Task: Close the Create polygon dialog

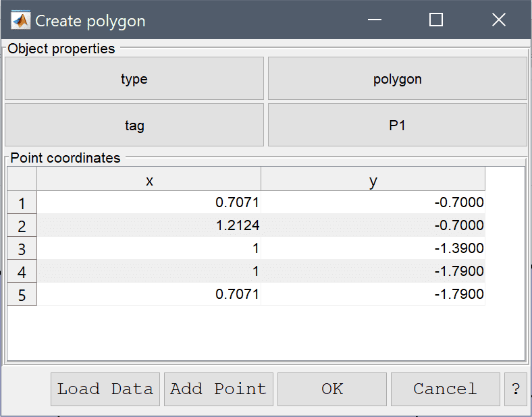Action: (499, 20)
